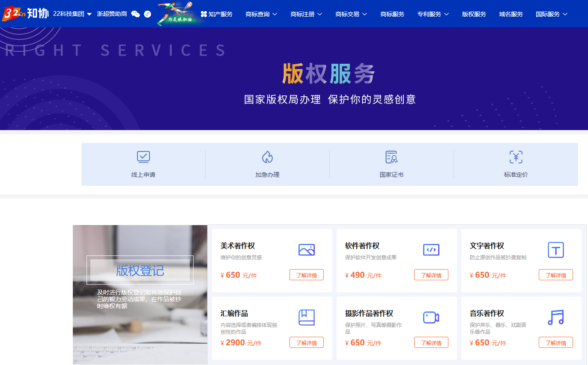
Task: Click the WeChat icon in header
Action: coord(135,14)
